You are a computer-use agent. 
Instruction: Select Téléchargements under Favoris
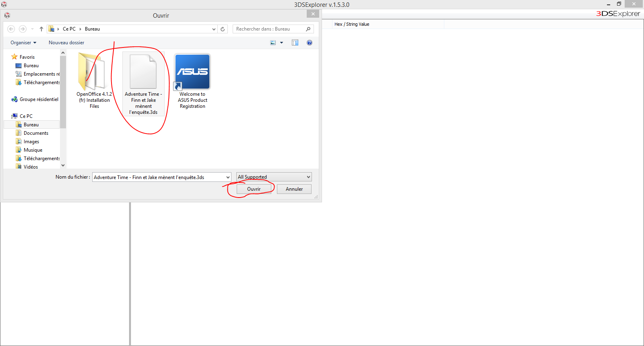tap(37, 82)
